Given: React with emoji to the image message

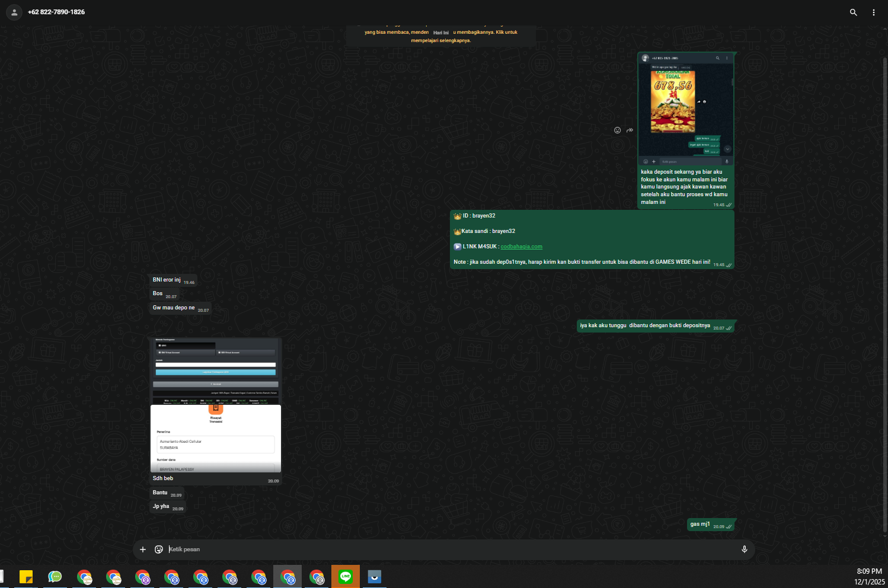Looking at the screenshot, I should pos(617,130).
